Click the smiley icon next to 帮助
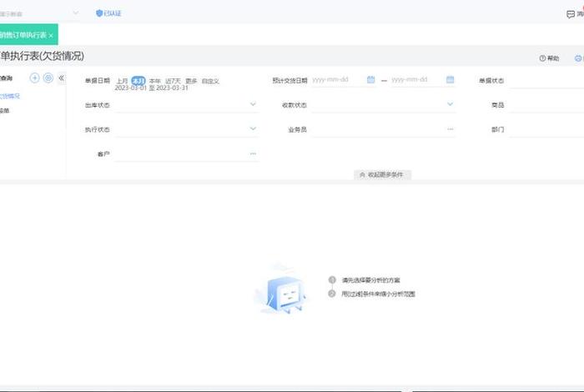584x392 pixels. pos(578,58)
